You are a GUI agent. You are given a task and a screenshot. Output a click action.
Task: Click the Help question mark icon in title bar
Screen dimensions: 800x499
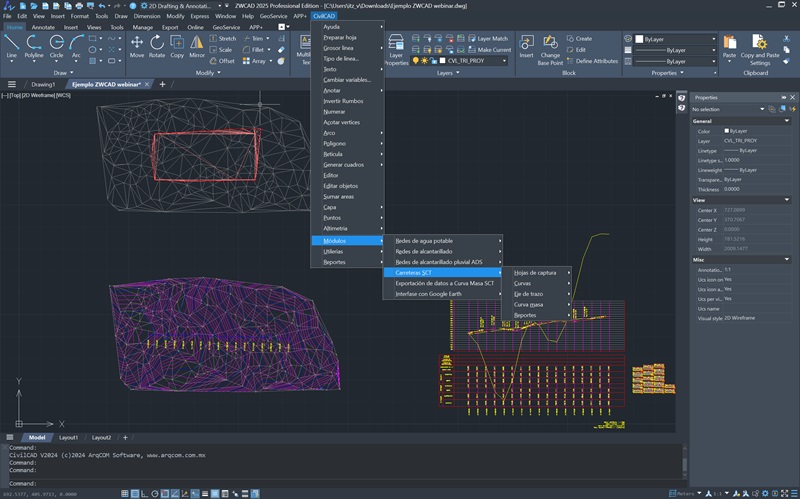[x=133, y=6]
